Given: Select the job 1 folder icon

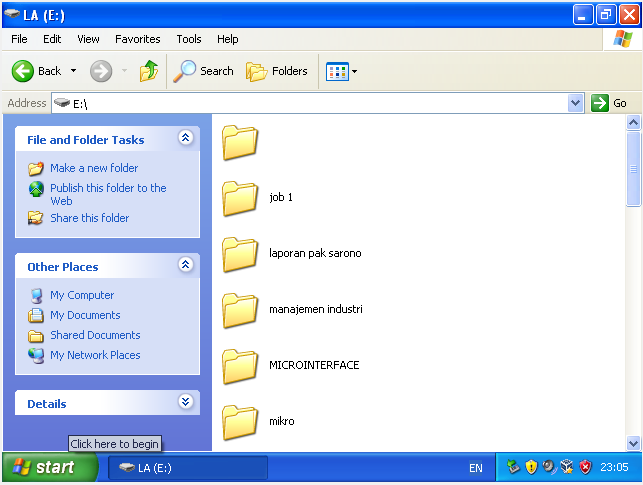Looking at the screenshot, I should click(240, 198).
